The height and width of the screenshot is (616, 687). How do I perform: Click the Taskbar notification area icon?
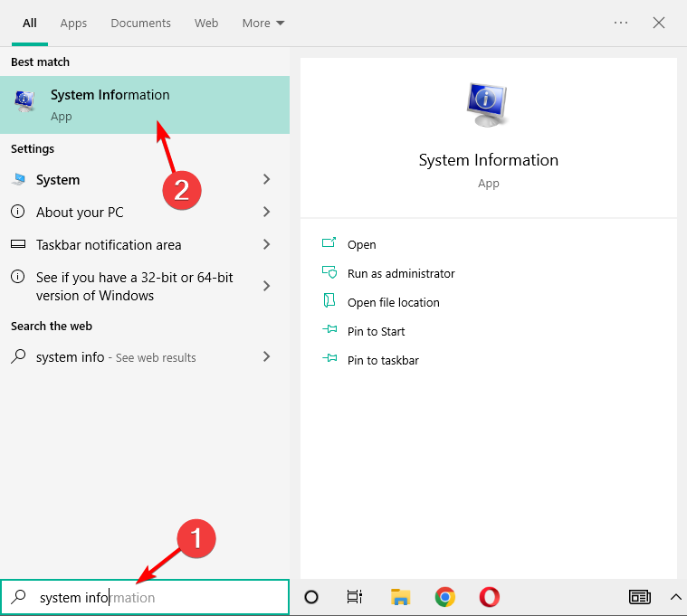coord(18,244)
